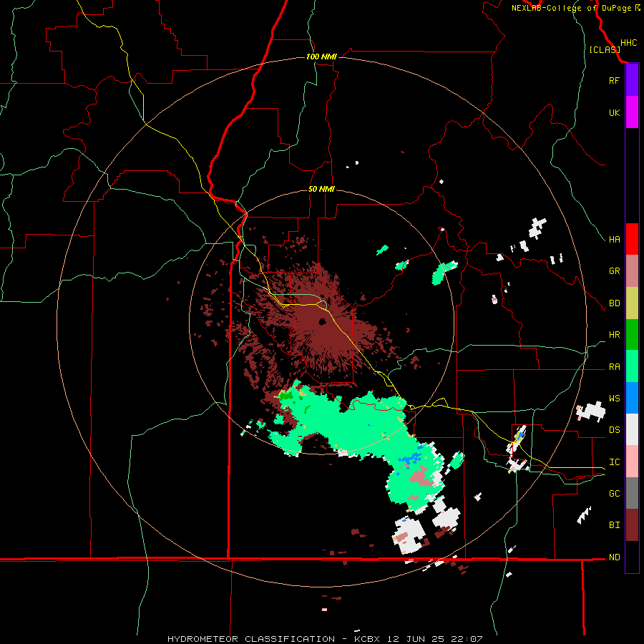Click the ND black legend swatch
This screenshot has height=644, width=644.
(632, 557)
